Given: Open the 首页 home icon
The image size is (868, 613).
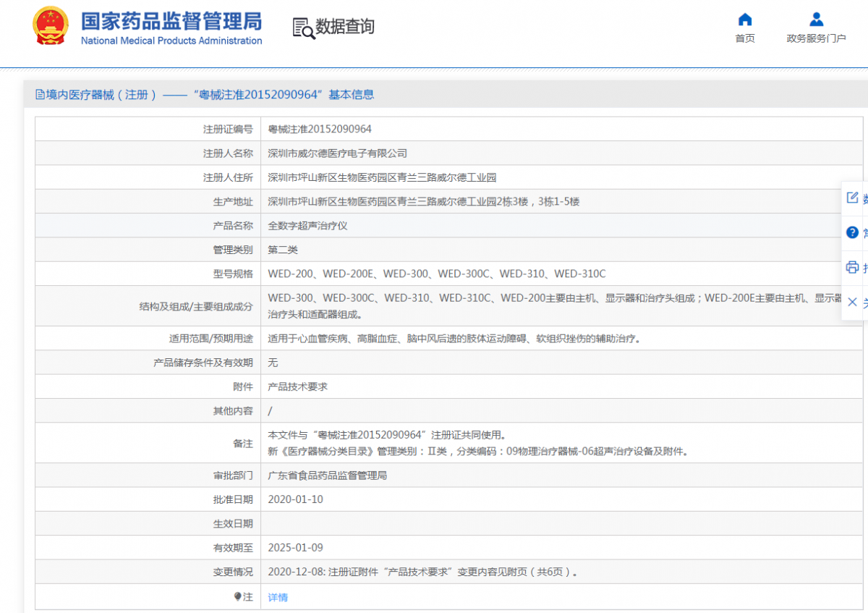Looking at the screenshot, I should [744, 20].
